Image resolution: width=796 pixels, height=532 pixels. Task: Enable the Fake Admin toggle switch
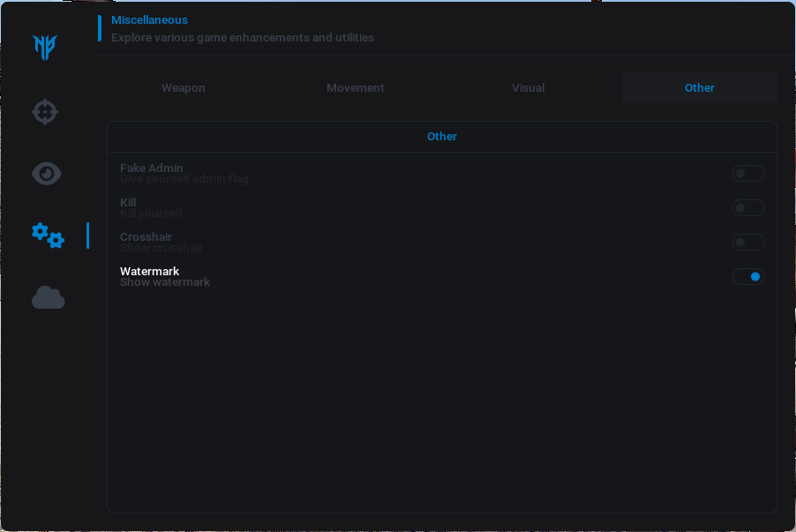(747, 174)
